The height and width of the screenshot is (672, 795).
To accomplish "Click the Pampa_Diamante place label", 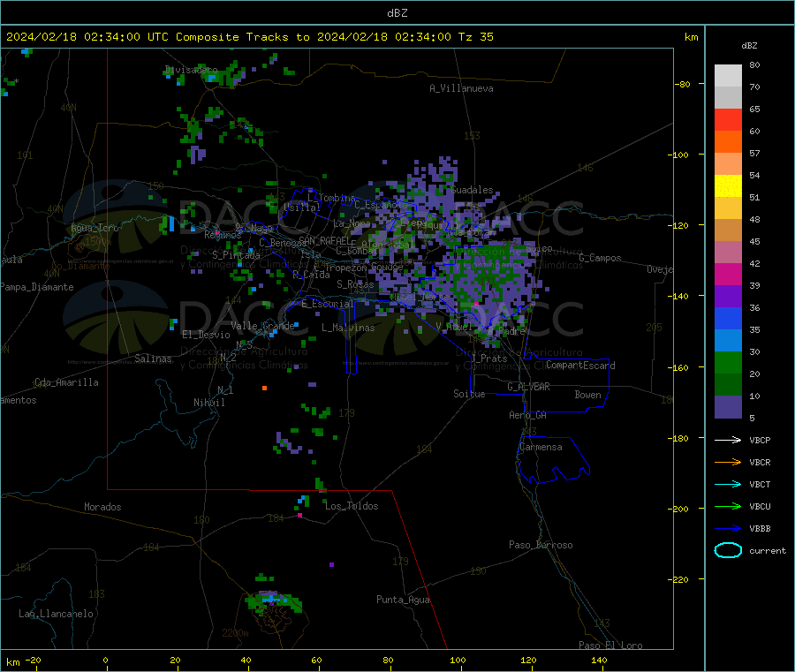I will click(37, 287).
